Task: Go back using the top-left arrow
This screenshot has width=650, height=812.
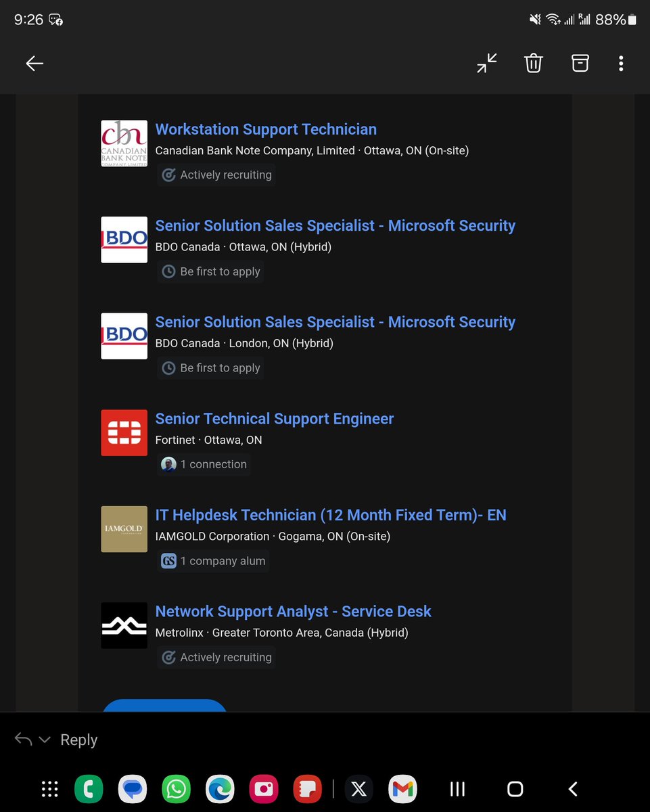Action: pos(34,64)
